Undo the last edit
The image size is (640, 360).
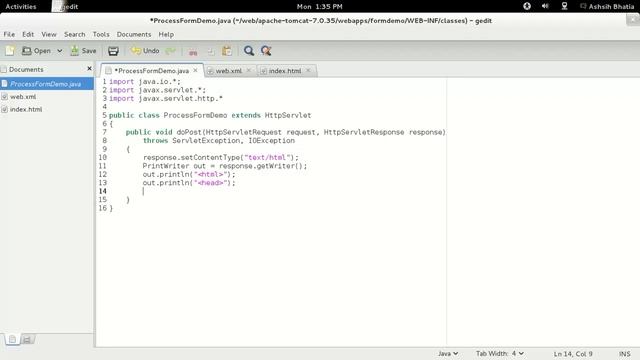(145, 51)
